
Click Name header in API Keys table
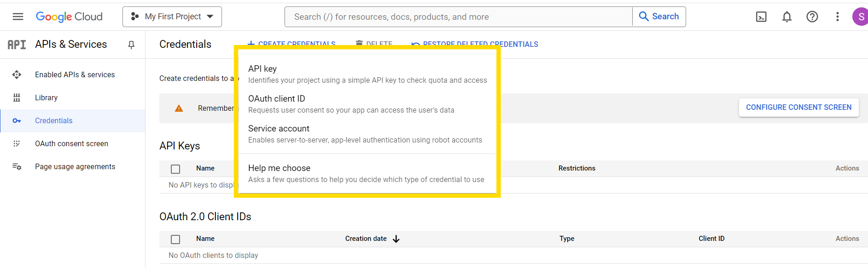[205, 168]
